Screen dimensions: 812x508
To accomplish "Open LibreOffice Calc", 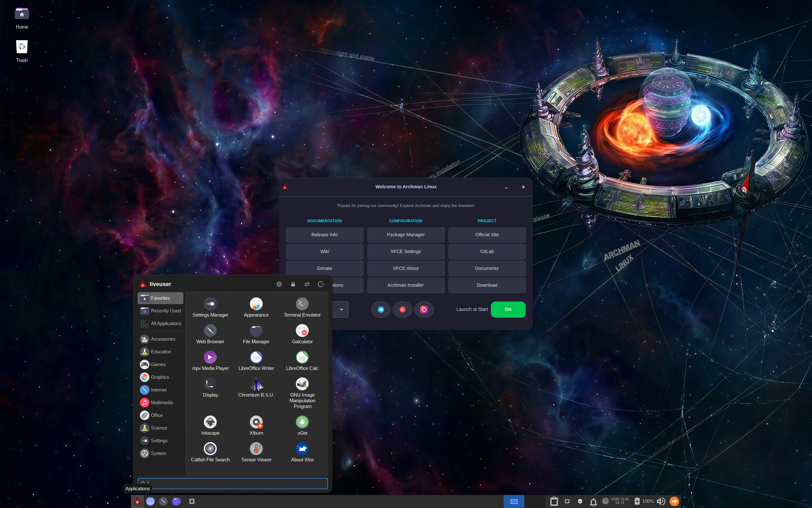I will click(x=302, y=361).
